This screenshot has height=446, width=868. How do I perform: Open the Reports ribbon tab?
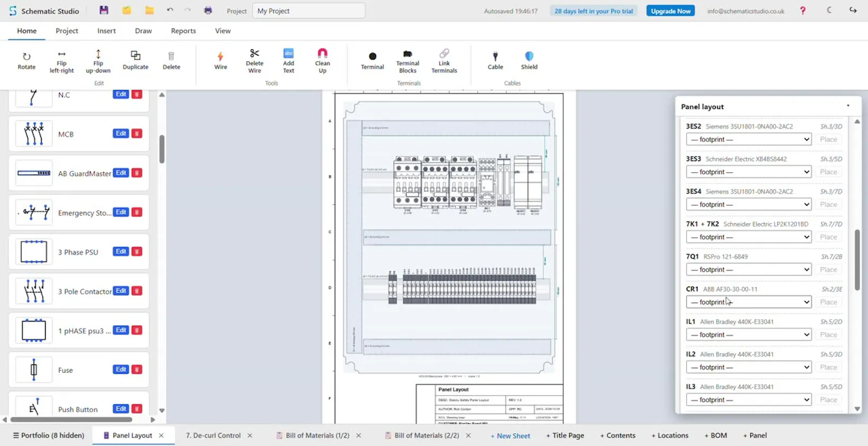183,31
